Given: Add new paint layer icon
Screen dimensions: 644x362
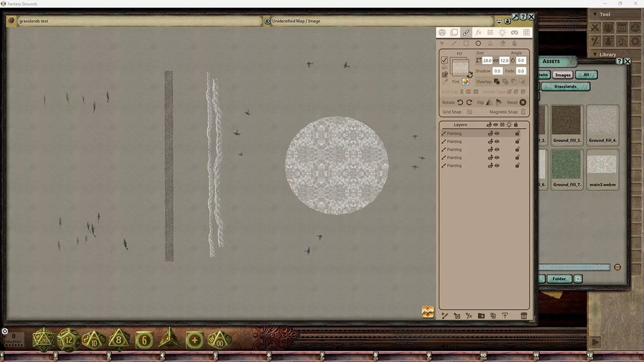Looking at the screenshot, I should (445, 316).
